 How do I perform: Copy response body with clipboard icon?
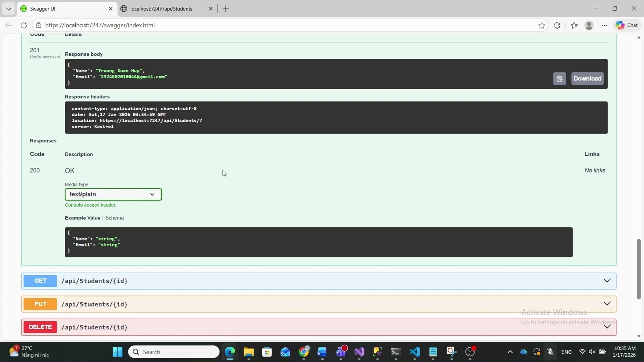[x=559, y=79]
